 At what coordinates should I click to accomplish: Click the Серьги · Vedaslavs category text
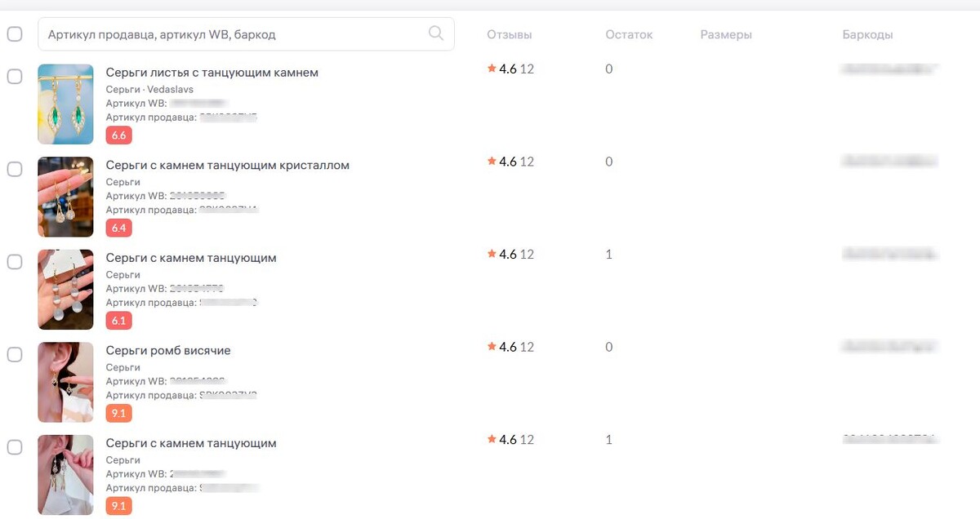[149, 89]
